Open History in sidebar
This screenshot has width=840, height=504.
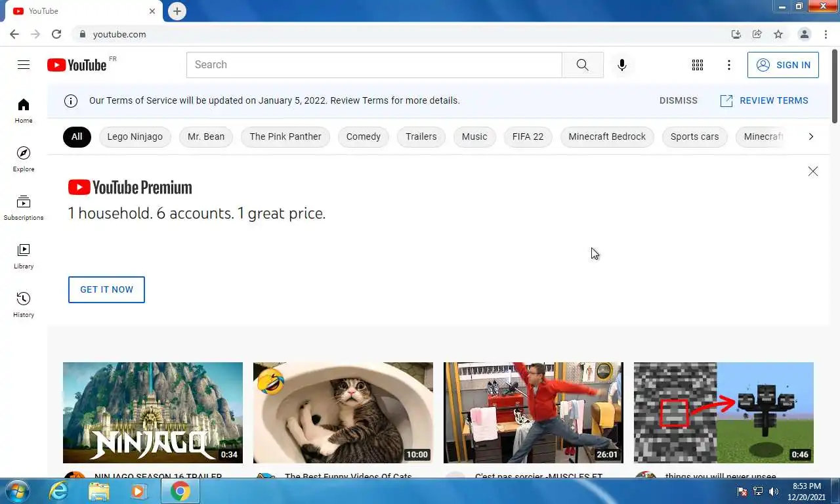[24, 305]
